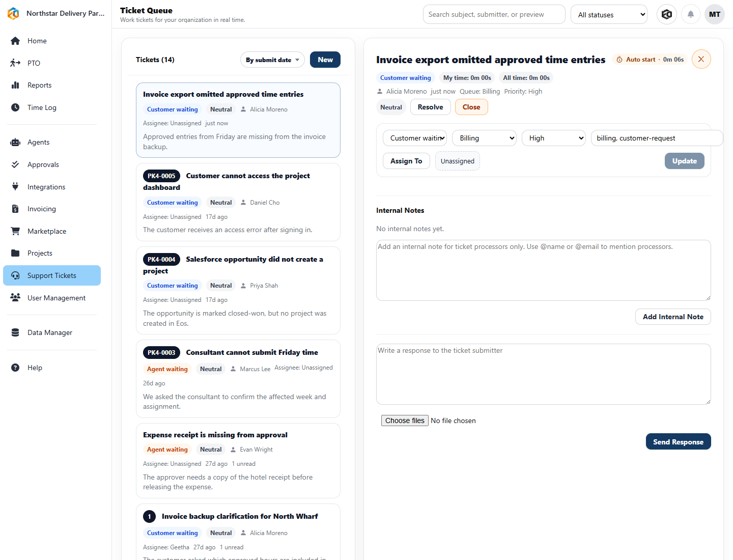Viewport: 733px width, 560px height.
Task: Click submitter Daniel Cho on PK4-0005
Action: pos(265,203)
